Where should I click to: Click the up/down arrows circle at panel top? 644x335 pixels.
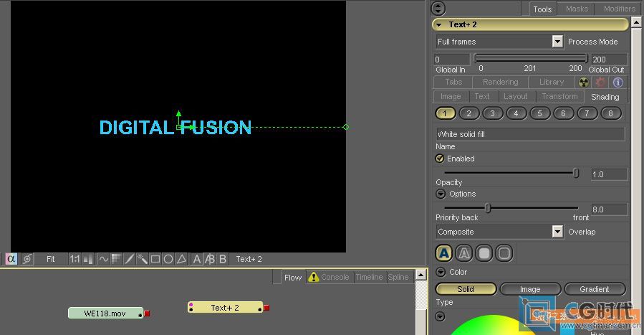tap(438, 8)
